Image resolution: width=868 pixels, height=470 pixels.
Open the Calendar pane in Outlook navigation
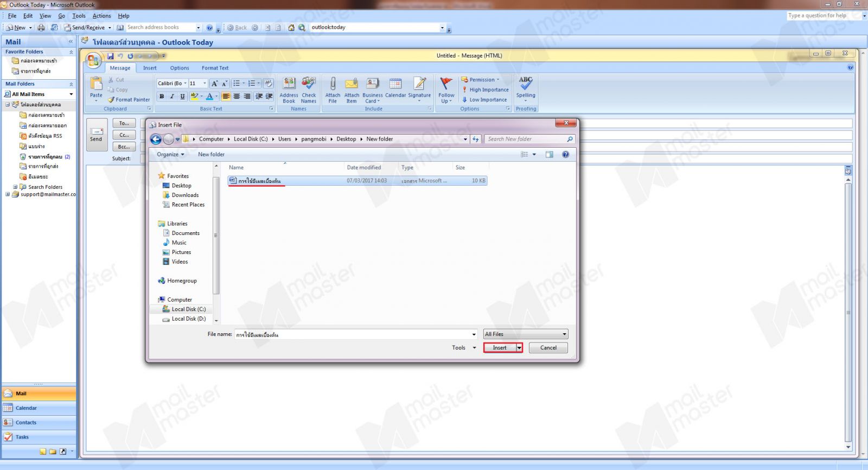tap(39, 408)
